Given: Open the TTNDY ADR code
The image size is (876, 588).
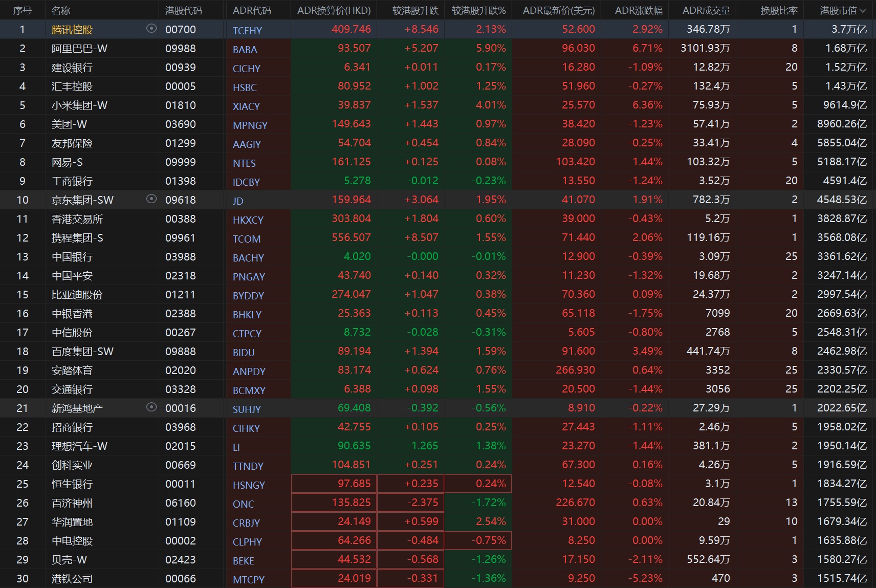Looking at the screenshot, I should tap(248, 466).
